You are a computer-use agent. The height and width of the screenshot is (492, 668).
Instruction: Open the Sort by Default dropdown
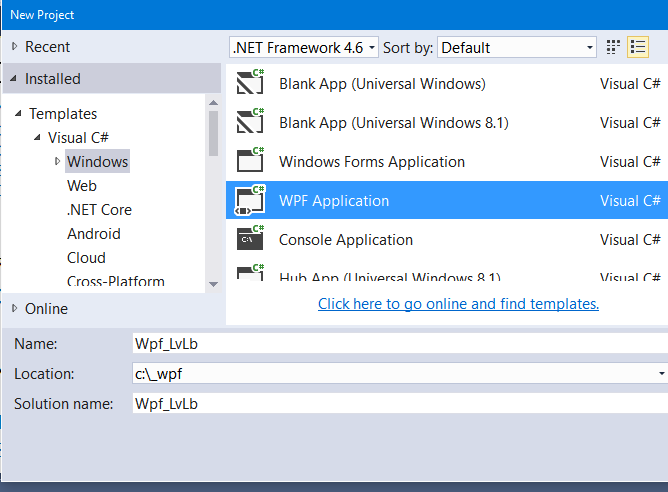(x=517, y=47)
